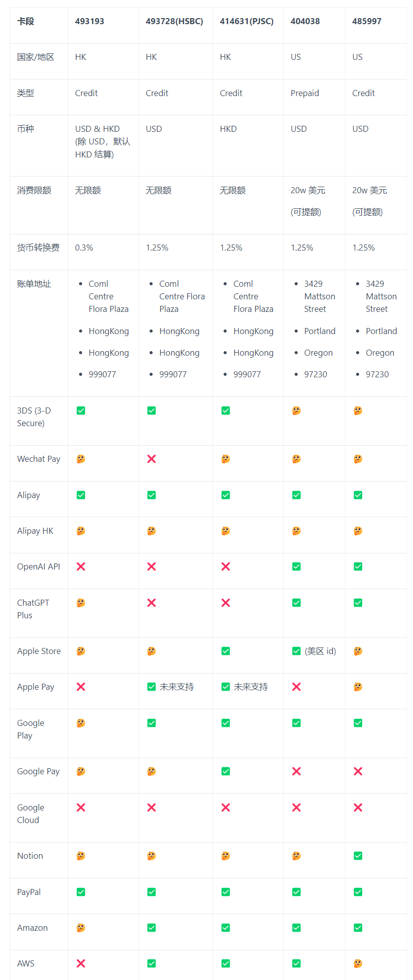Click green checkmark for 3DS under 493193

coord(81,411)
